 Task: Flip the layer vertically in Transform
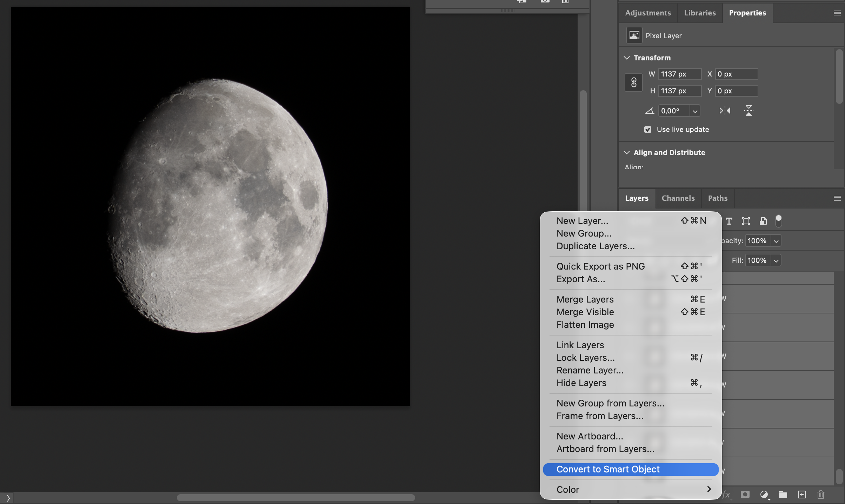coord(748,111)
